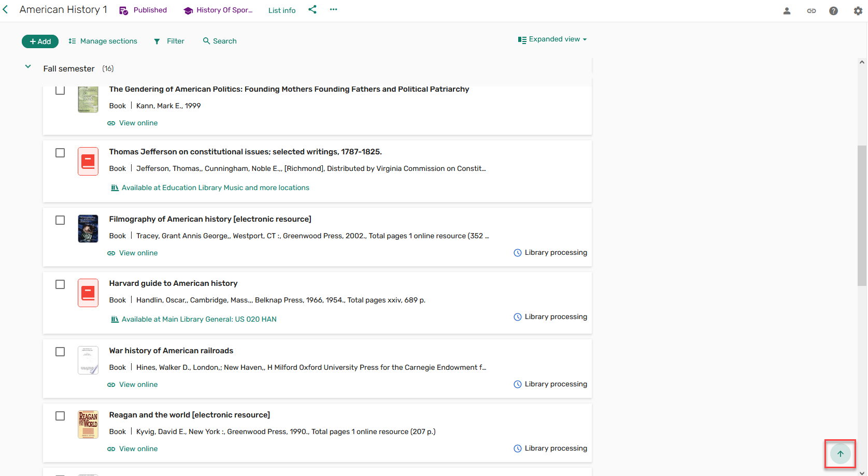This screenshot has width=868, height=476.
Task: Open the user account icon
Action: coord(787,10)
